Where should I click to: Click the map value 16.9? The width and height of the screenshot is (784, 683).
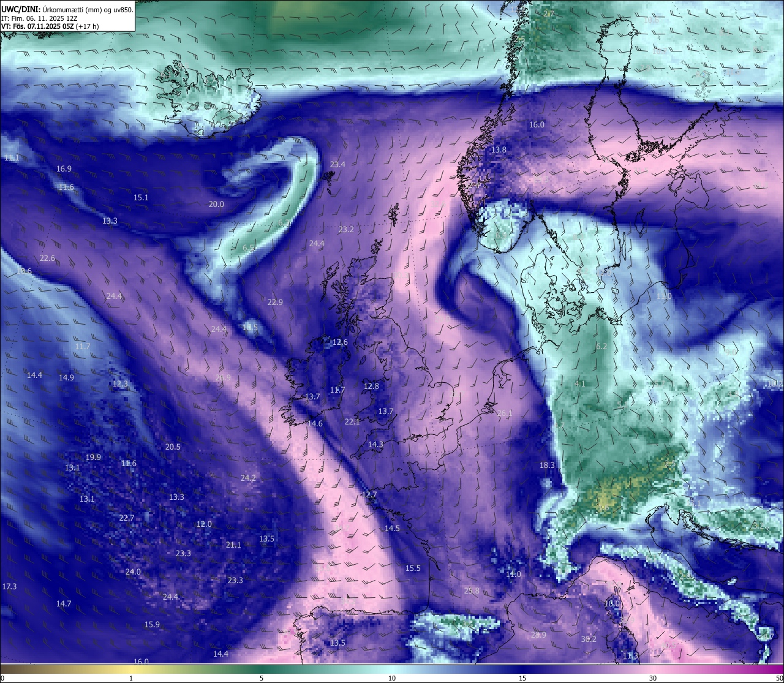64,169
